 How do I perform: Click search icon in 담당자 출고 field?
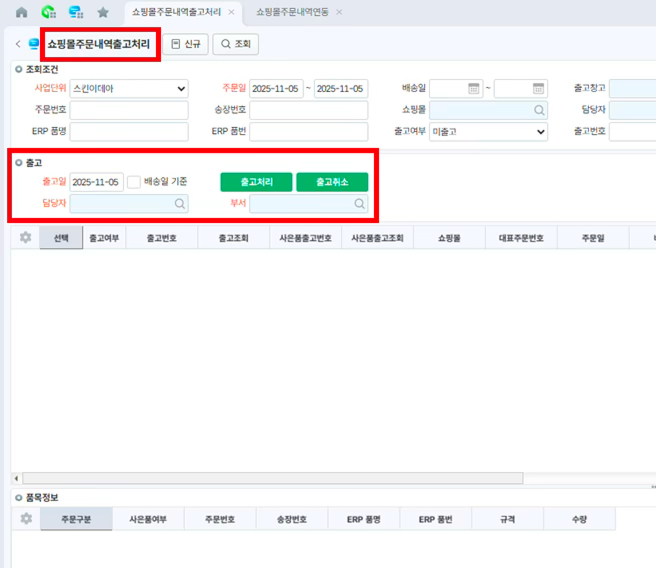[180, 203]
